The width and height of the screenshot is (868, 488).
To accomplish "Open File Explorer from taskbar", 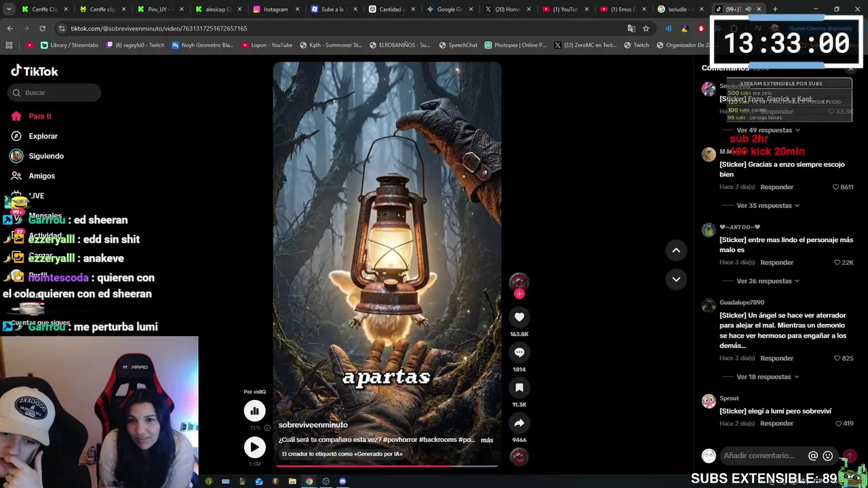I will 292,482.
